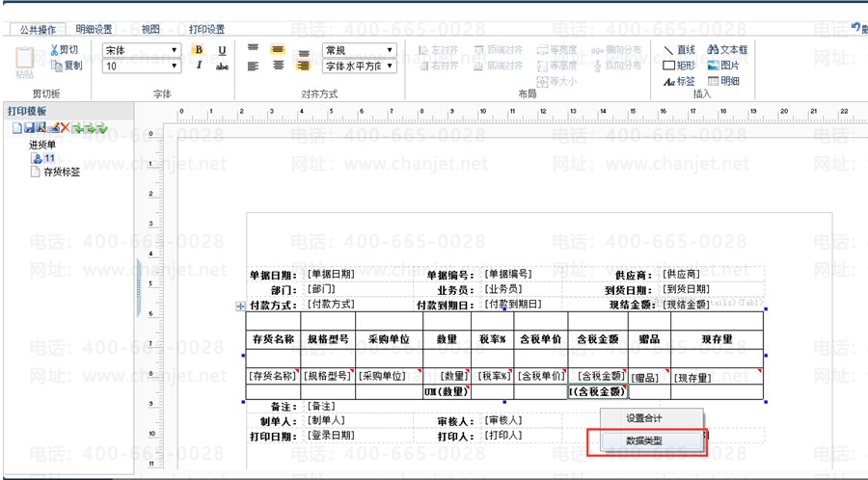
Task: Select the [备注] field
Action: (321, 406)
